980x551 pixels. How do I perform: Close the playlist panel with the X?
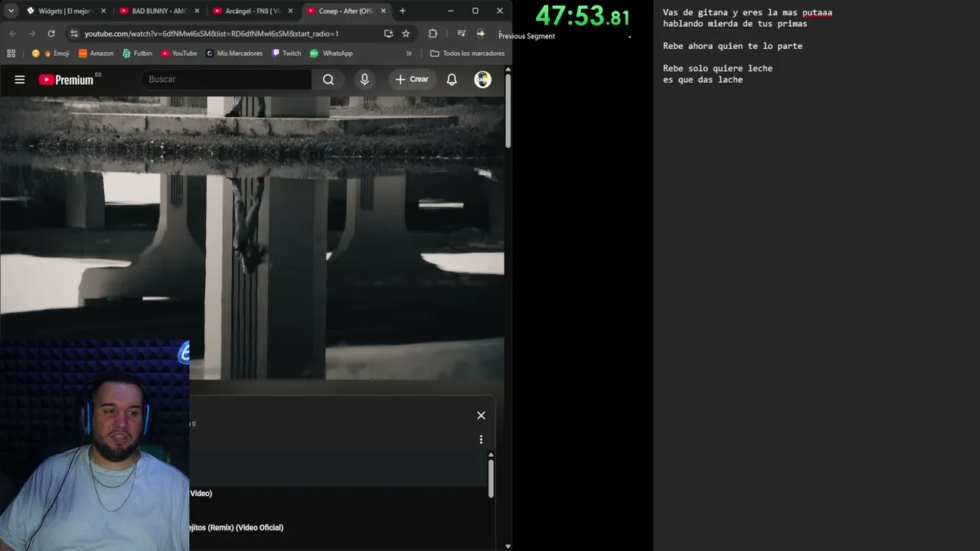[x=481, y=416]
